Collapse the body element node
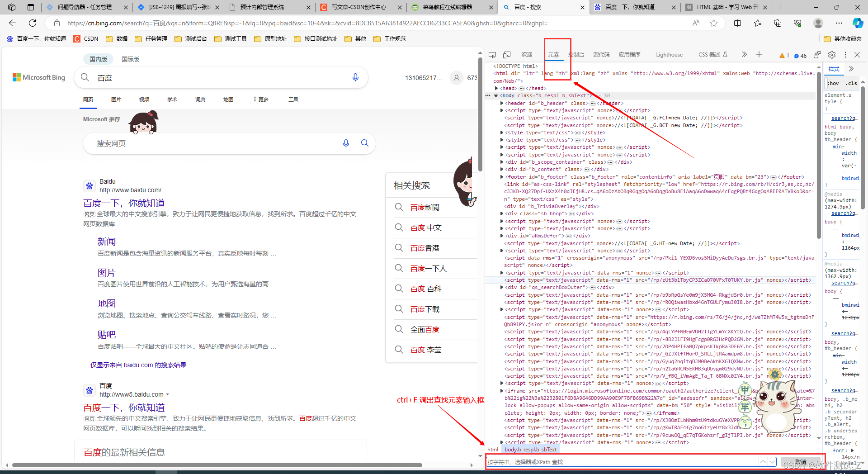 [x=496, y=96]
